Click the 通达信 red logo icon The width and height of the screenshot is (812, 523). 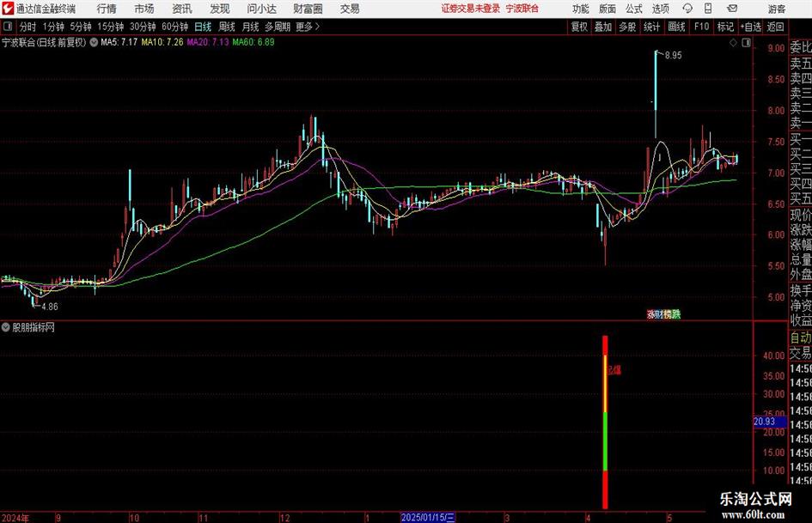(8, 9)
